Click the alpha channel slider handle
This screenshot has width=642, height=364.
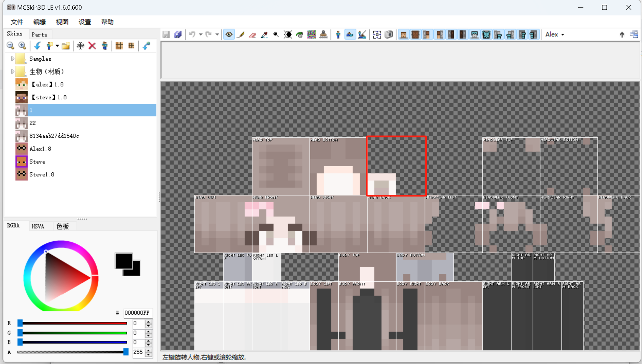(126, 352)
